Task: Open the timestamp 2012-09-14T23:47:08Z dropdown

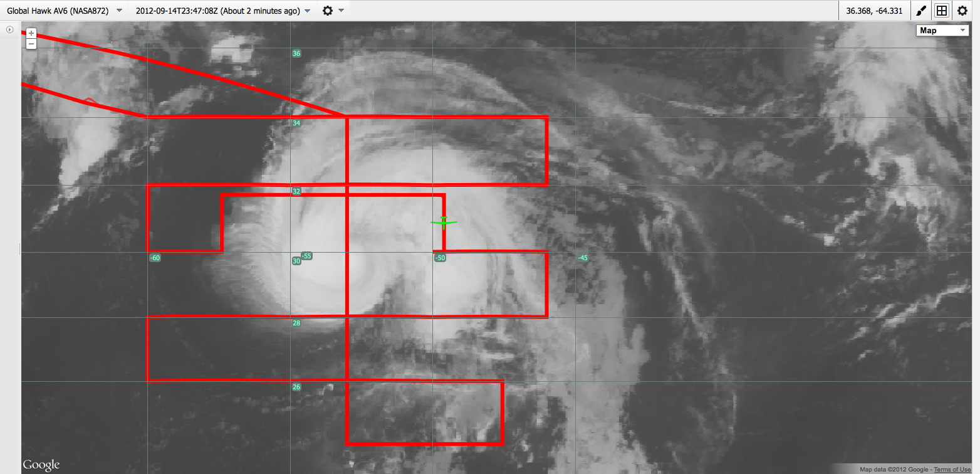Action: [x=223, y=11]
